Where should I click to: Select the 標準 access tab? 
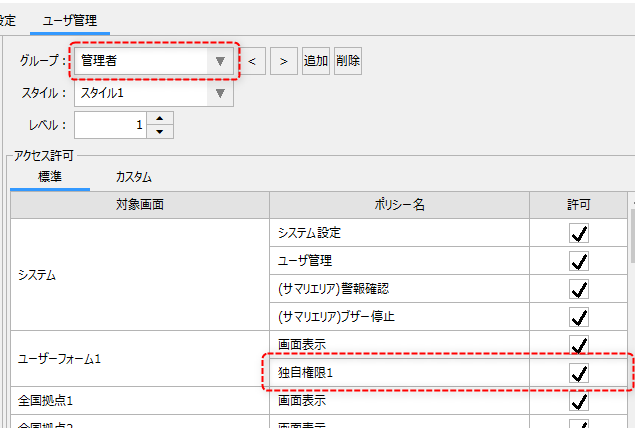(50, 177)
